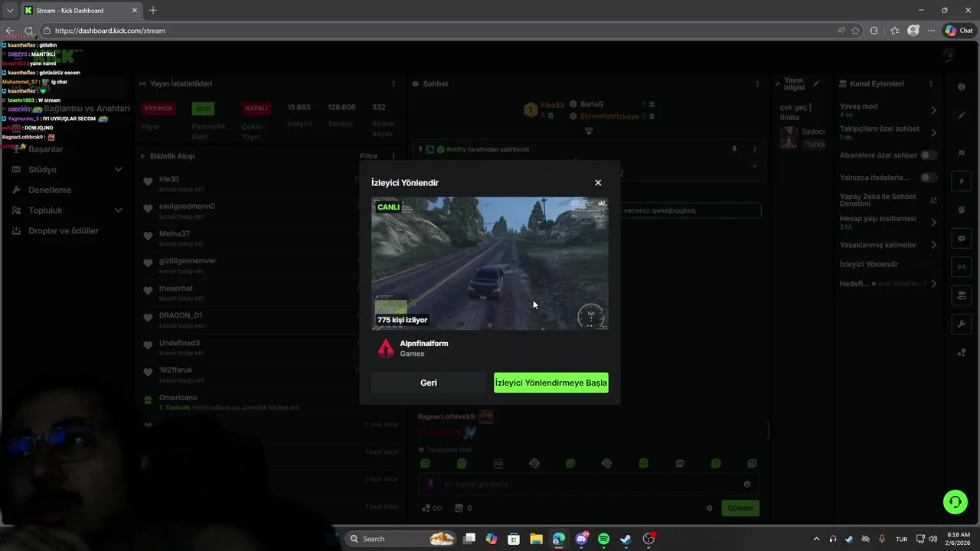Click the Gönder chat send button
980x551 pixels.
pos(740,508)
